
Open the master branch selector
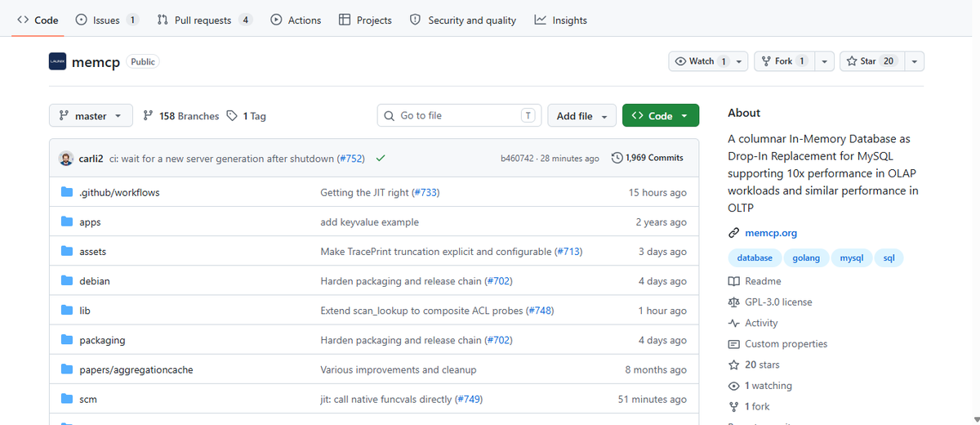click(x=91, y=116)
